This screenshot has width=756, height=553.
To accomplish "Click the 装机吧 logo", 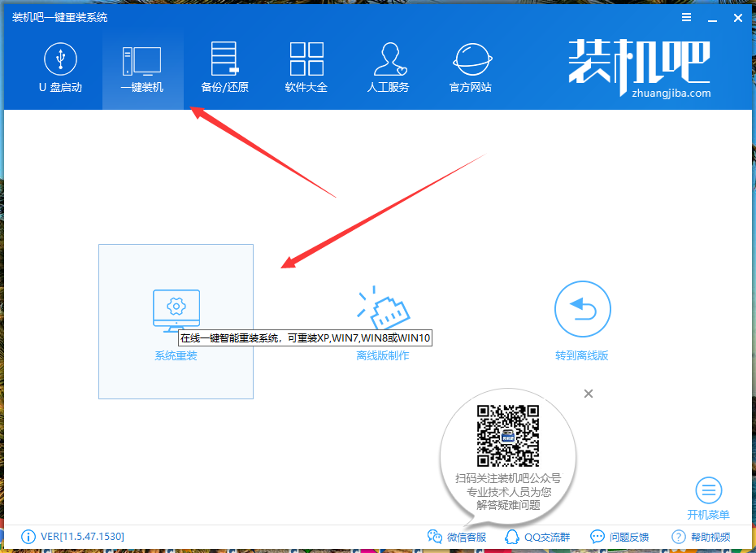I will click(x=637, y=65).
